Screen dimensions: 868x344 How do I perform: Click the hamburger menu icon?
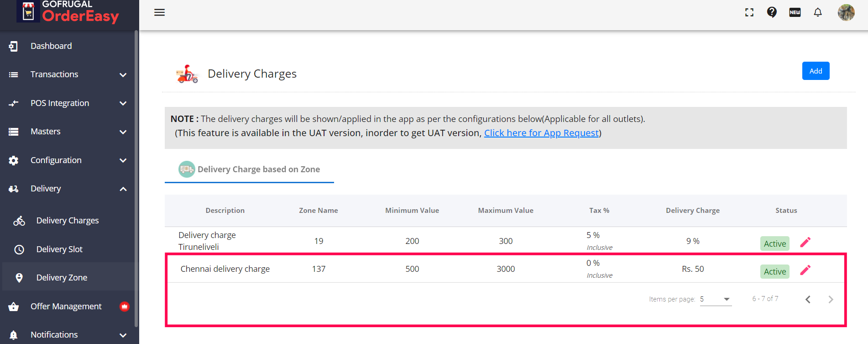pyautogui.click(x=159, y=12)
